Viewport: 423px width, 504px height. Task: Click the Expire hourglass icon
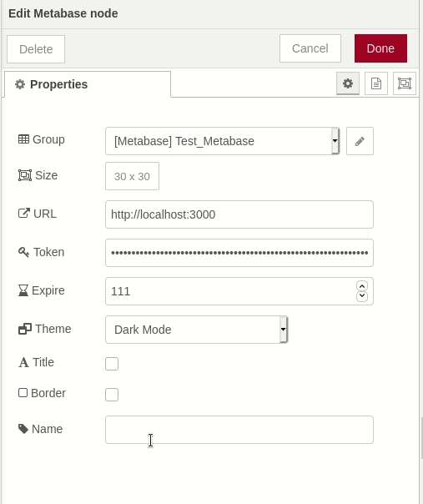click(23, 290)
